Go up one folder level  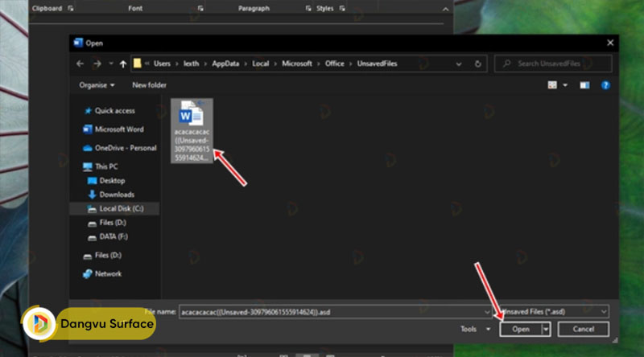tap(122, 64)
